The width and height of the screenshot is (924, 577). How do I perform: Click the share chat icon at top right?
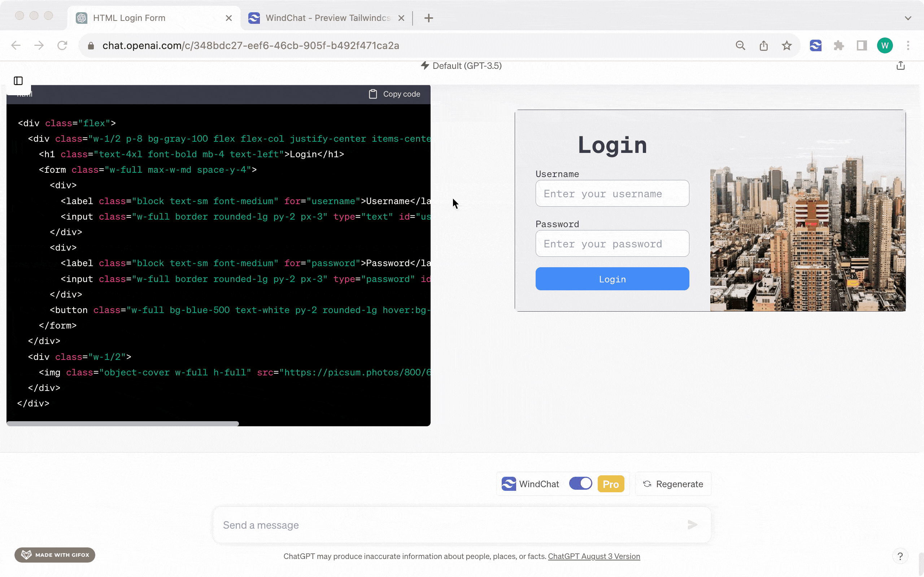click(x=900, y=66)
